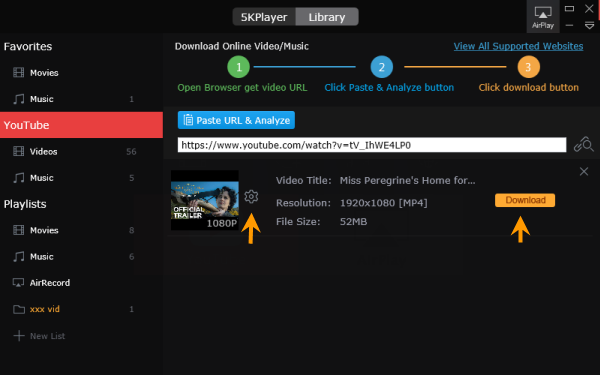Select the YouTube section header
The width and height of the screenshot is (600, 375).
tap(82, 125)
